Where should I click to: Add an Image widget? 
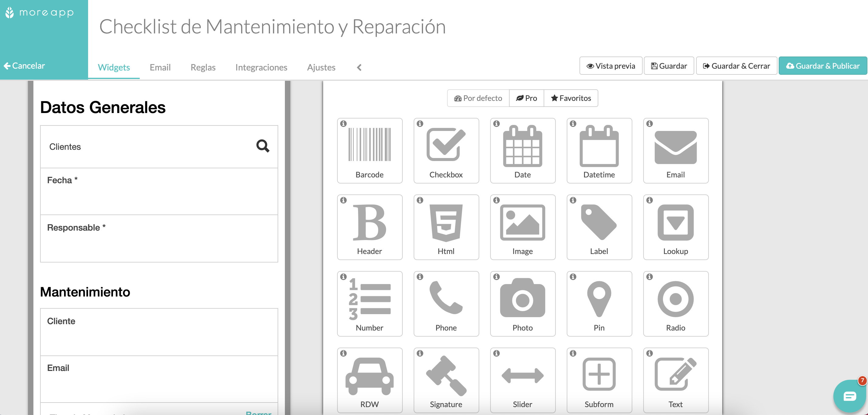coord(523,227)
